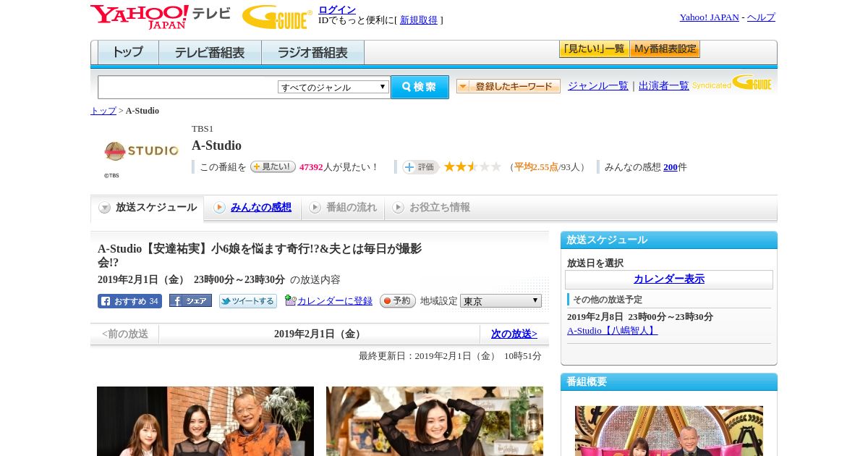The height and width of the screenshot is (456, 868).
Task: Open the テレビ番組表 navigation tab
Action: (210, 53)
